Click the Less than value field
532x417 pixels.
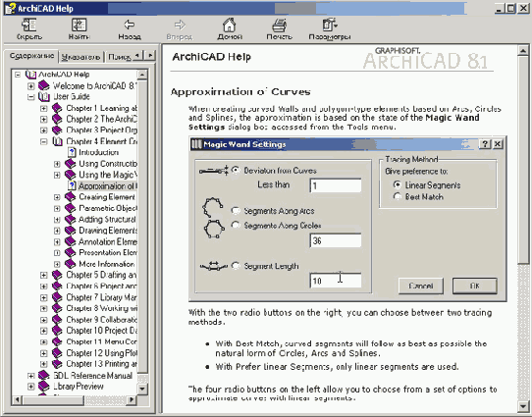[x=336, y=185]
